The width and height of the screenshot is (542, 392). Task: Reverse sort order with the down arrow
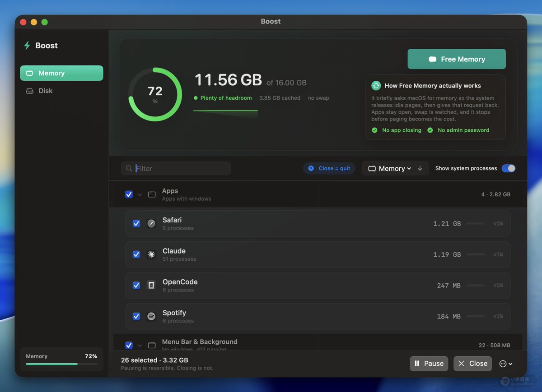click(x=420, y=168)
